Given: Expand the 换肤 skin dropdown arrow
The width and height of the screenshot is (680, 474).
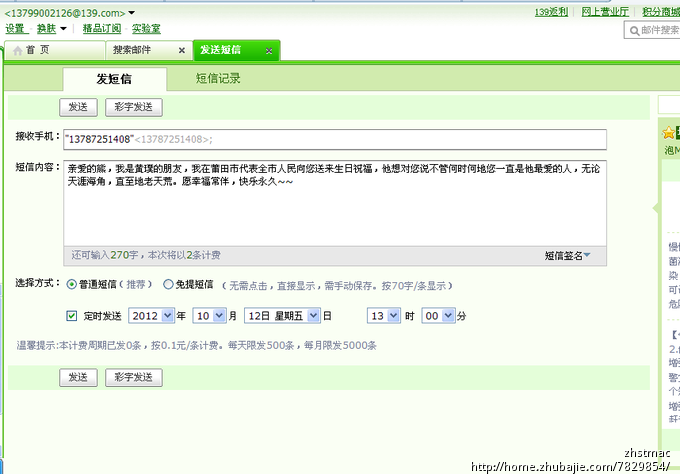Looking at the screenshot, I should 63,29.
